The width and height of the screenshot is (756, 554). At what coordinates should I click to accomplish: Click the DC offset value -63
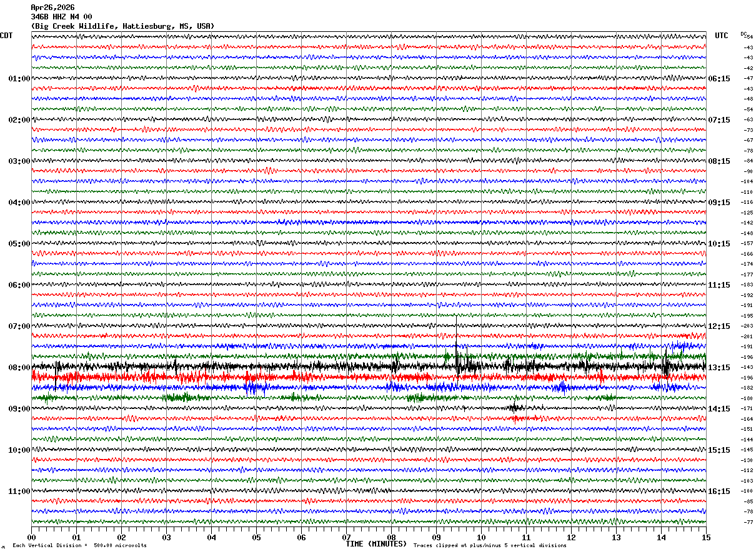pyautogui.click(x=748, y=120)
